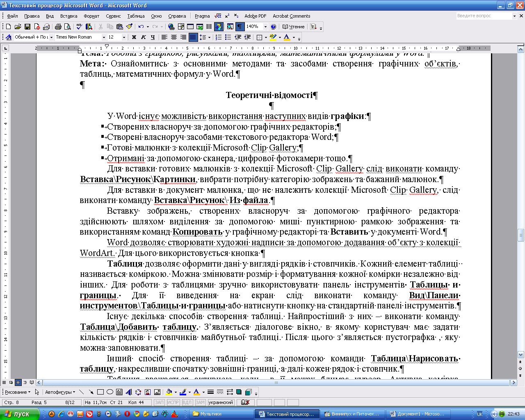Apply a bulleted list
The width and height of the screenshot is (525, 420).
coord(228,37)
